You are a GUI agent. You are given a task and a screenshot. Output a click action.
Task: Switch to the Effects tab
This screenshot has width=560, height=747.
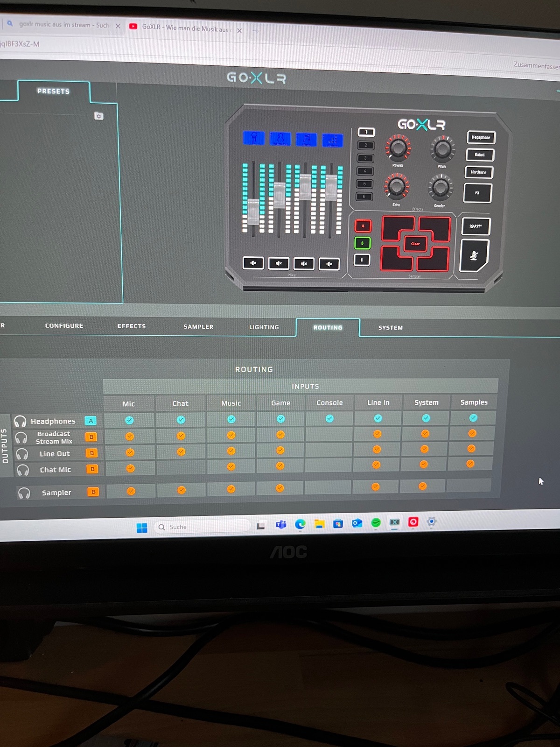(x=132, y=326)
